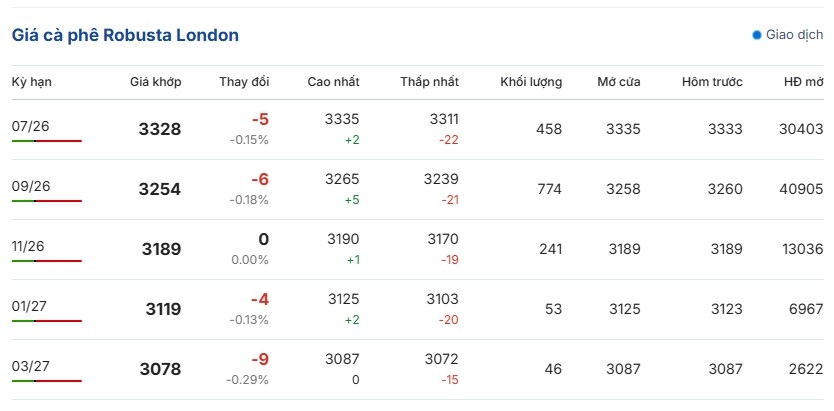The image size is (834, 411).
Task: Click the Khối lượng column header
Action: click(531, 82)
